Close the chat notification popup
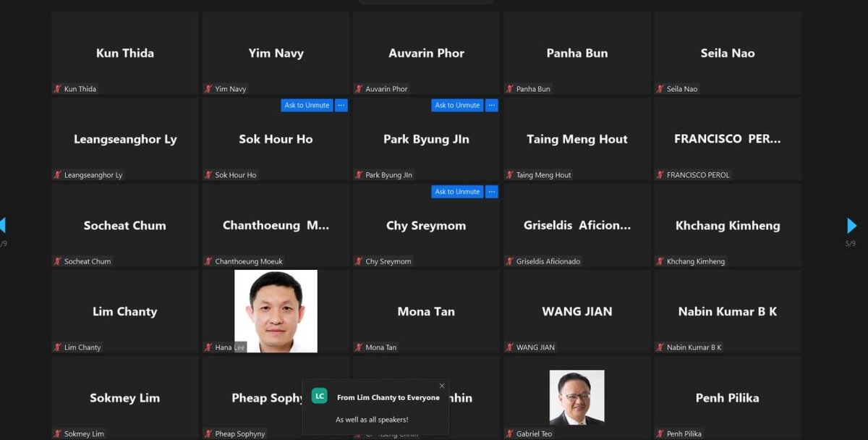This screenshot has width=868, height=440. (442, 386)
